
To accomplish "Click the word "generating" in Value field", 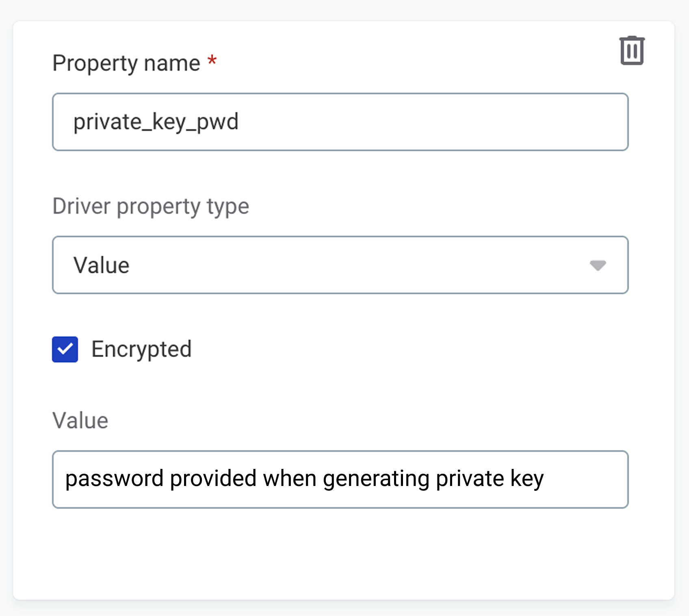I will point(376,479).
